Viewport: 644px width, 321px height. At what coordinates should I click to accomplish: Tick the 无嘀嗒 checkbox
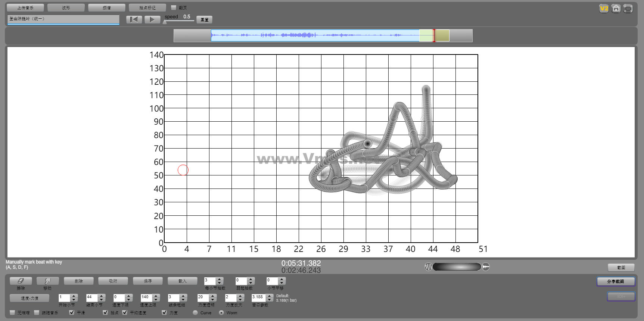tap(13, 312)
